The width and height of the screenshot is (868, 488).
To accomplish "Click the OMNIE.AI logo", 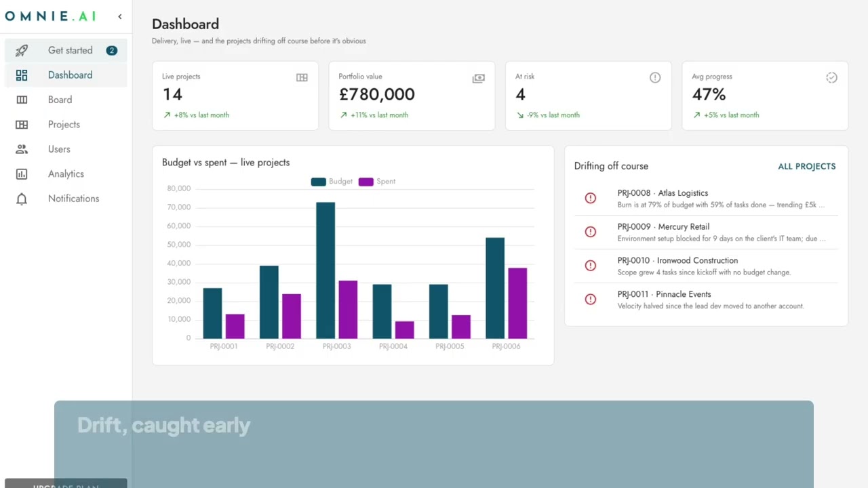I will (51, 16).
